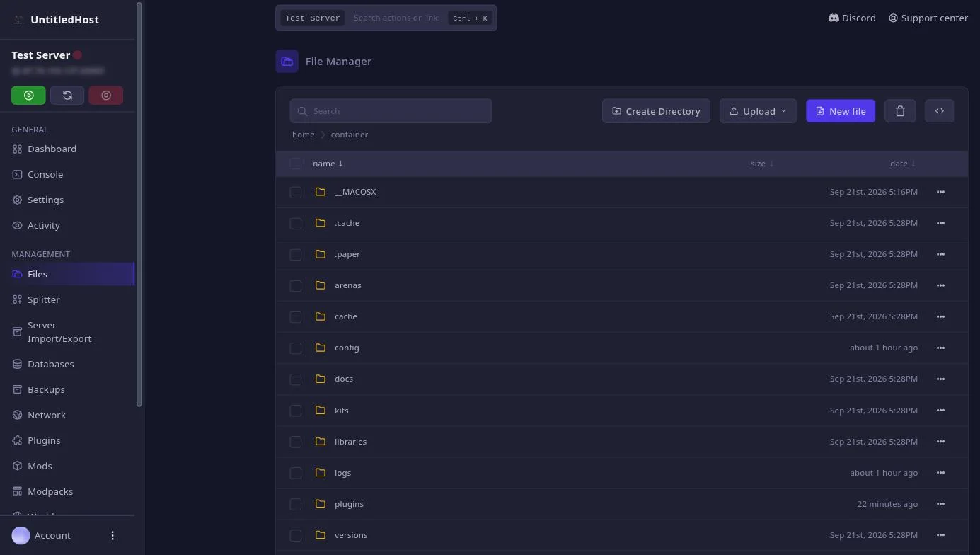Image resolution: width=980 pixels, height=555 pixels.
Task: Click the sidebar vertical scrollbar
Action: pyautogui.click(x=139, y=205)
